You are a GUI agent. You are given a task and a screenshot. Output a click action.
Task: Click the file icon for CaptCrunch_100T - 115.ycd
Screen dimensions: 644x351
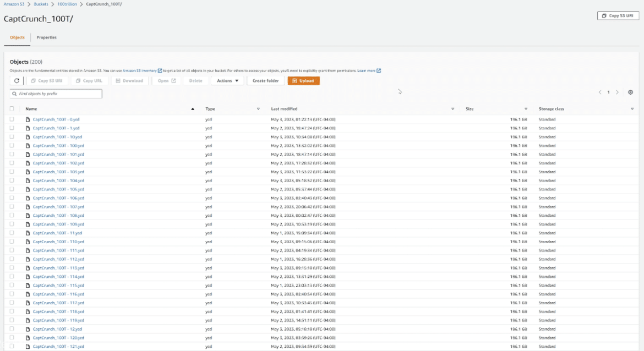point(28,286)
